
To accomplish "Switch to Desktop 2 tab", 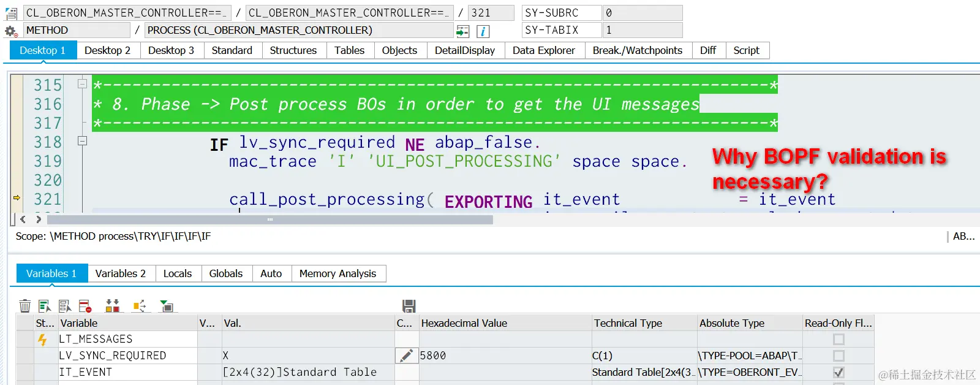I will click(x=108, y=50).
